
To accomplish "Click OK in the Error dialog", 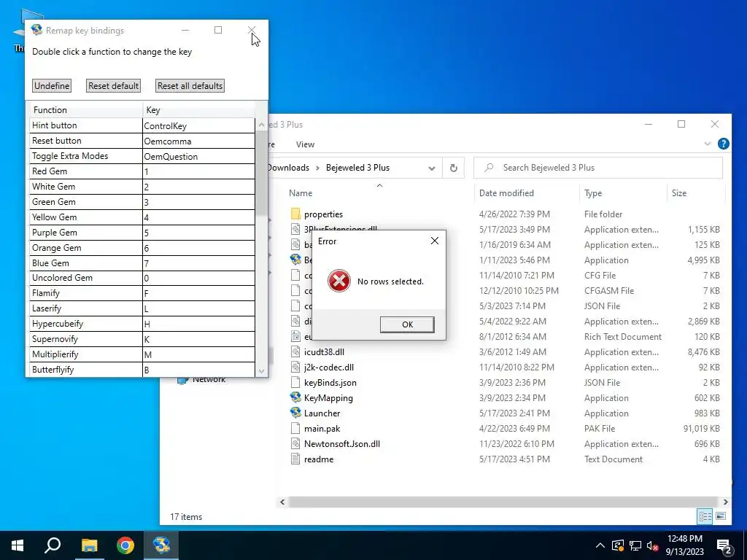I will pos(407,324).
